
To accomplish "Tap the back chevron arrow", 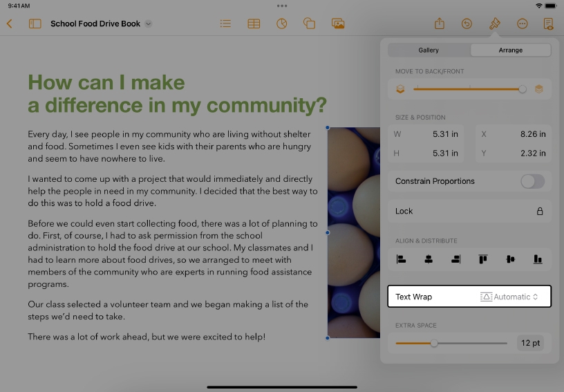I will click(x=9, y=24).
